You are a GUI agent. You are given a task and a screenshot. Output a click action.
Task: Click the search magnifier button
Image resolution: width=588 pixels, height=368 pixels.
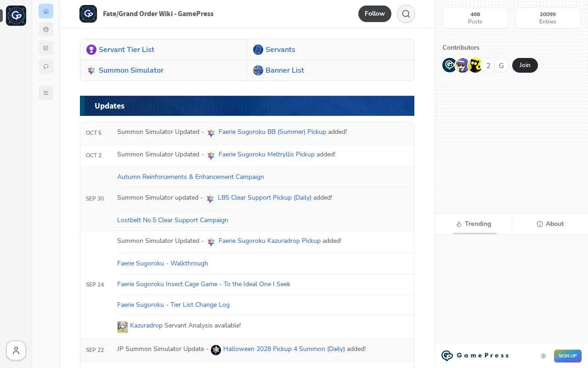(406, 14)
